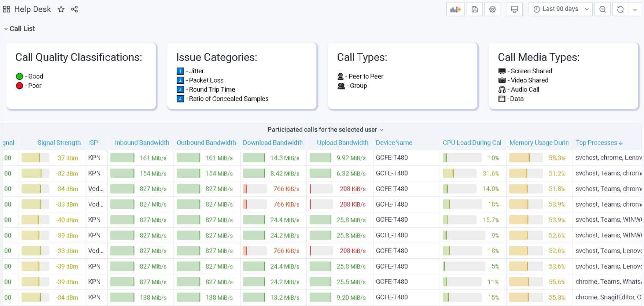Click the Inbound Bandwidth column header
This screenshot has width=644, height=306.
click(142, 143)
